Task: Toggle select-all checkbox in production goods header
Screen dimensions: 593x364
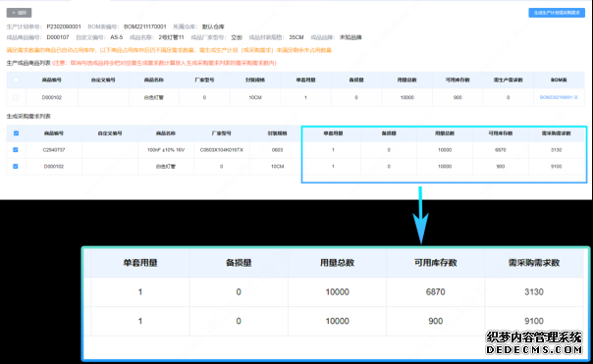Action: pos(16,79)
